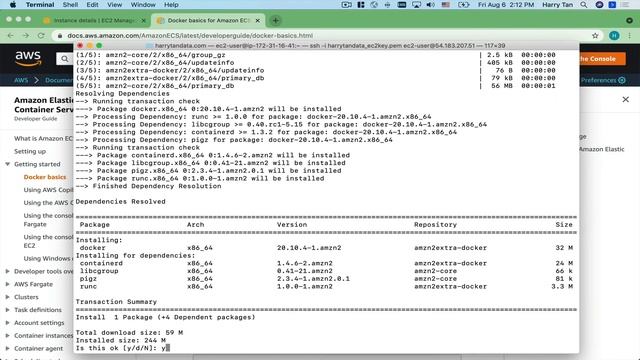Click the docker version 20.10.4-1.amzn2 cell

[309, 248]
